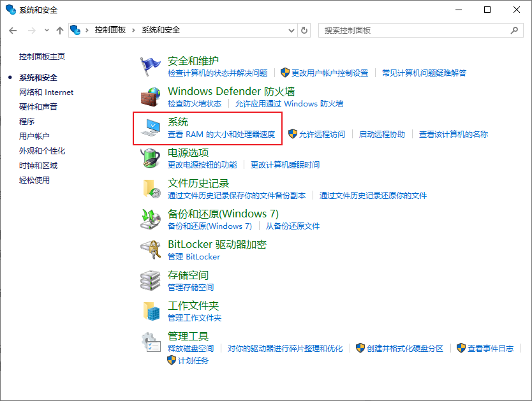Refresh the control panel view
This screenshot has height=401, width=532.
pos(304,31)
